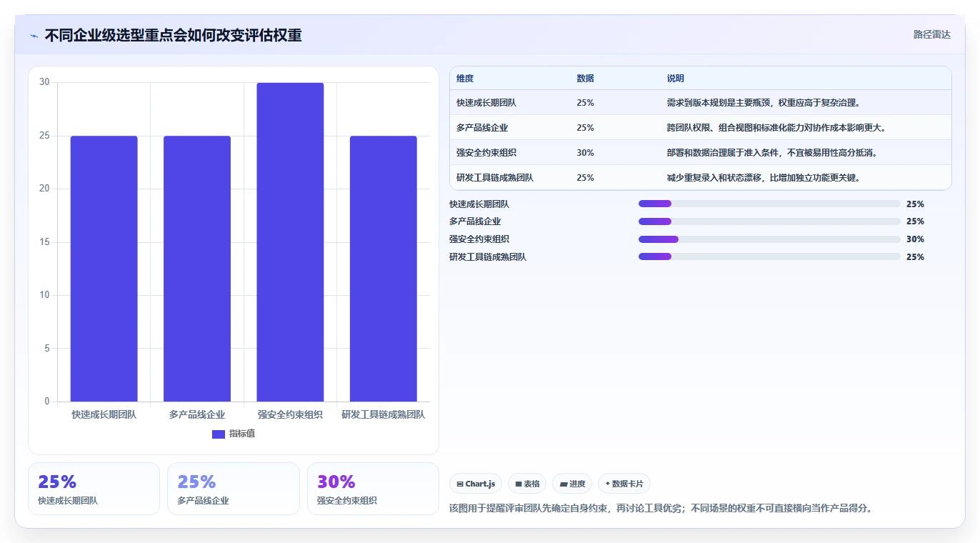Click the title icon beside 不同企业级选型重点

34,36
